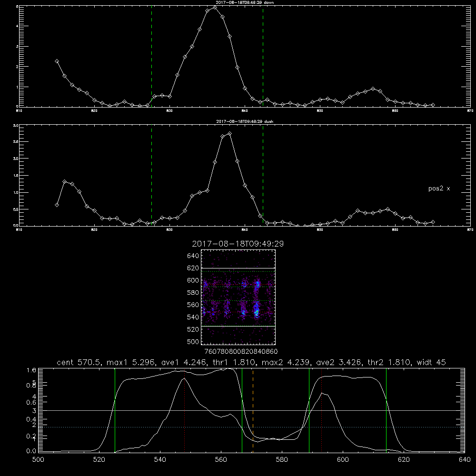Image resolution: width=476 pixels, height=476 pixels.
Task: Select the 'pos2 x' label
Action: pyautogui.click(x=439, y=188)
